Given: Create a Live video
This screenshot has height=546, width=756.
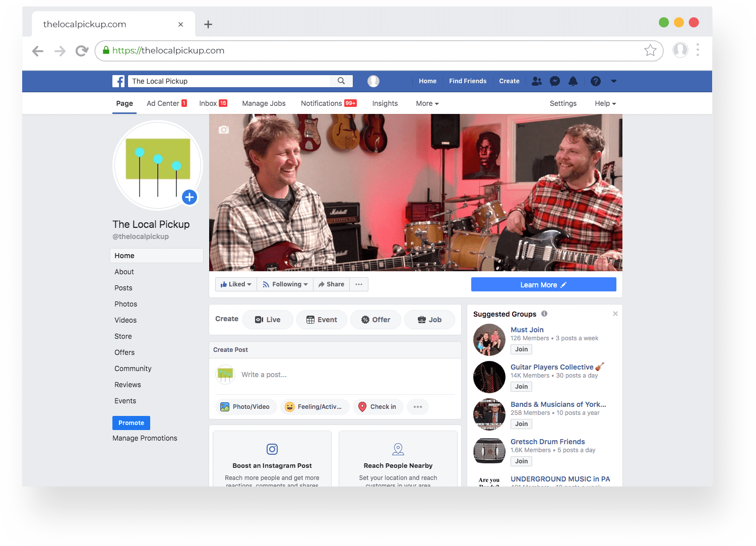Looking at the screenshot, I should click(x=268, y=320).
